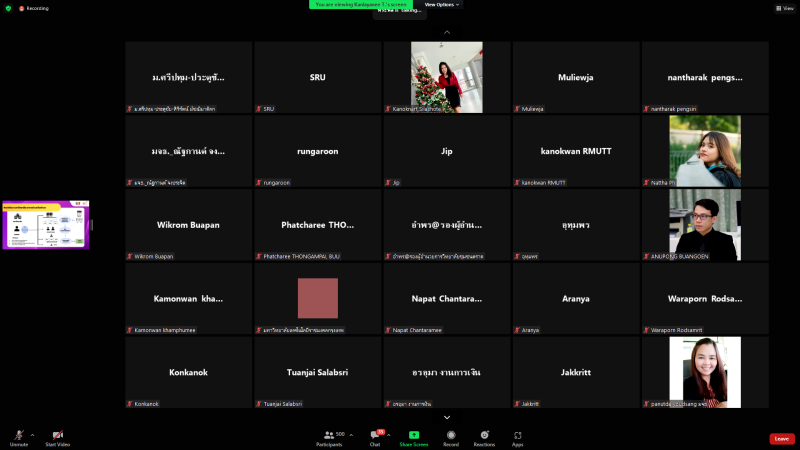
Task: Open the Chat panel
Action: tap(375, 436)
